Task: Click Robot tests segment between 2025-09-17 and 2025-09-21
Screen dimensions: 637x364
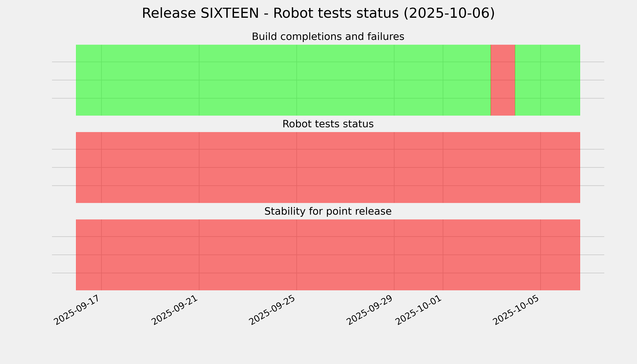Action: (x=150, y=167)
